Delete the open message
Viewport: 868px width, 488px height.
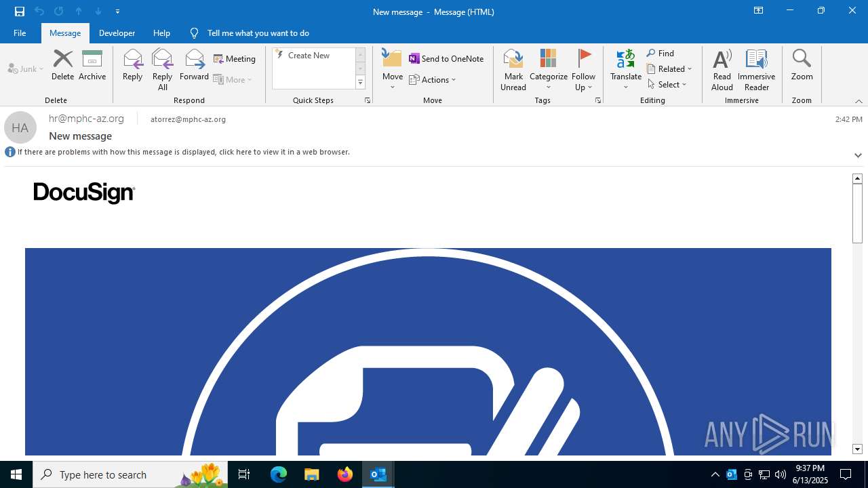click(62, 66)
